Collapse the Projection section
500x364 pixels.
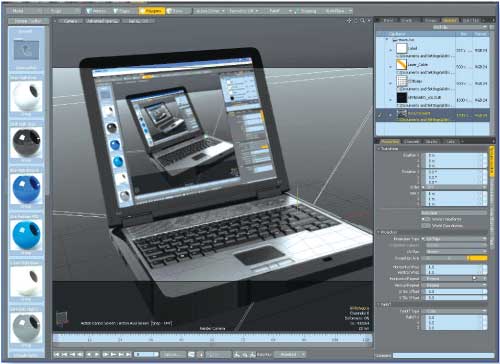click(x=379, y=232)
